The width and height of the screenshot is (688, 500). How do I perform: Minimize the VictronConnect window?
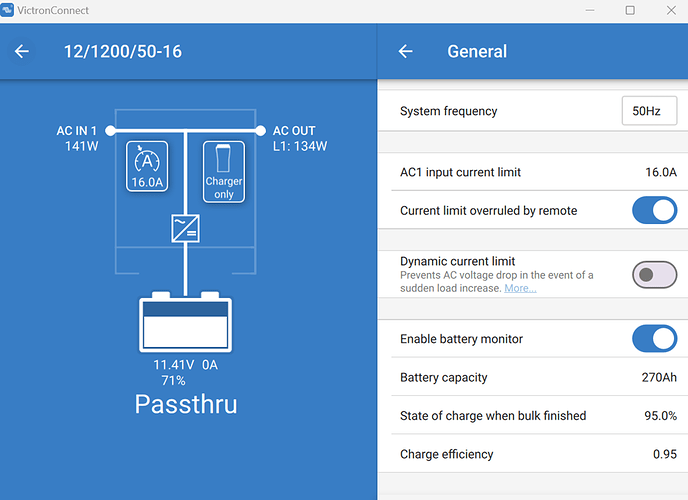(x=590, y=10)
